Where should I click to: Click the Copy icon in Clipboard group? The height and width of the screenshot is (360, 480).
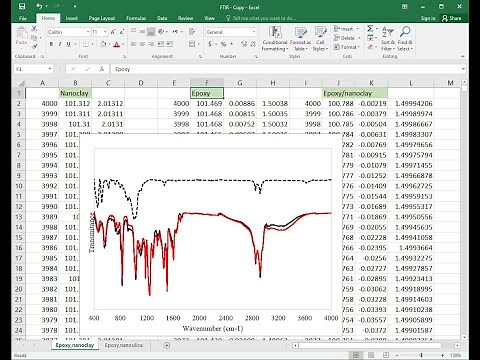34,38
